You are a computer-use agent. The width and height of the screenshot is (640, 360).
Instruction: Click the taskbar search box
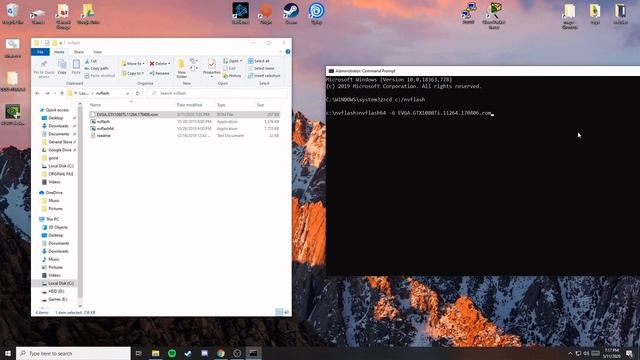click(73, 353)
